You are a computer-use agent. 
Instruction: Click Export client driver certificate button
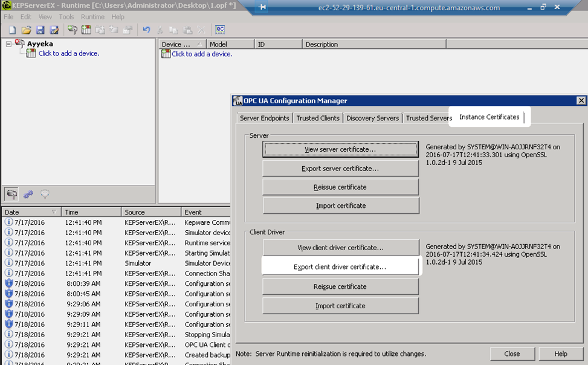pyautogui.click(x=340, y=266)
